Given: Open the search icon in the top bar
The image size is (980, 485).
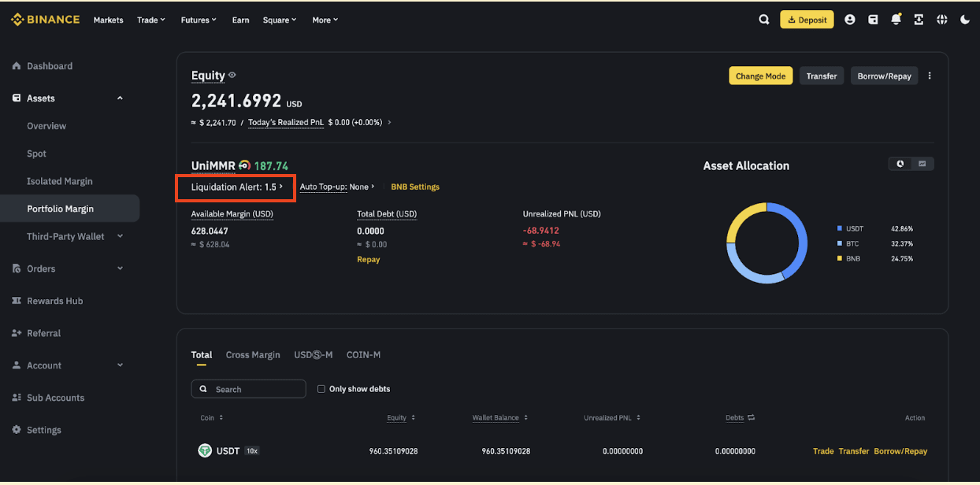Looking at the screenshot, I should [763, 19].
